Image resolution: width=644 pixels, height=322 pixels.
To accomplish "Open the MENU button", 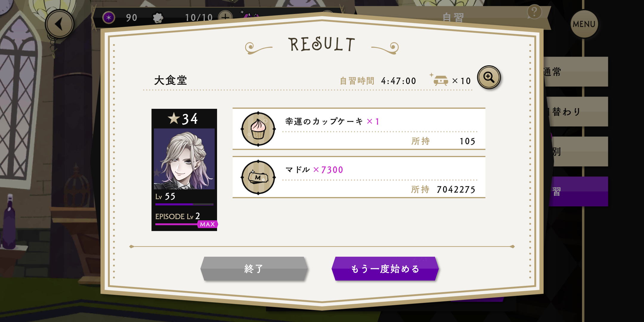I will [x=584, y=24].
